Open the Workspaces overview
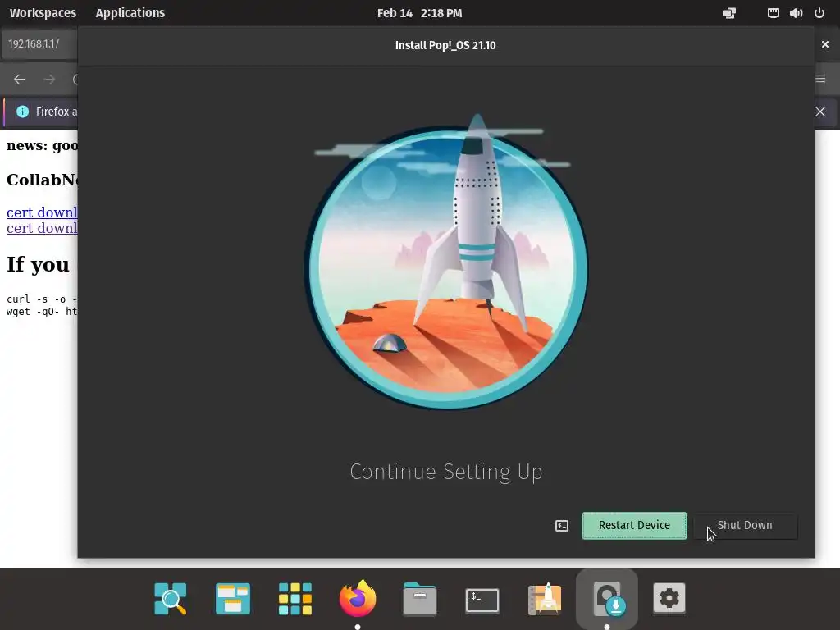This screenshot has height=630, width=840. 43,13
